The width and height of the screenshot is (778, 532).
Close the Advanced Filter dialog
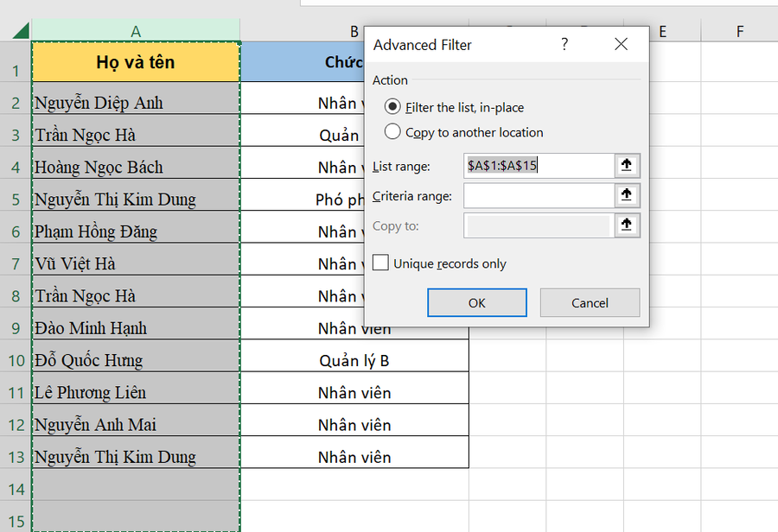[621, 45]
